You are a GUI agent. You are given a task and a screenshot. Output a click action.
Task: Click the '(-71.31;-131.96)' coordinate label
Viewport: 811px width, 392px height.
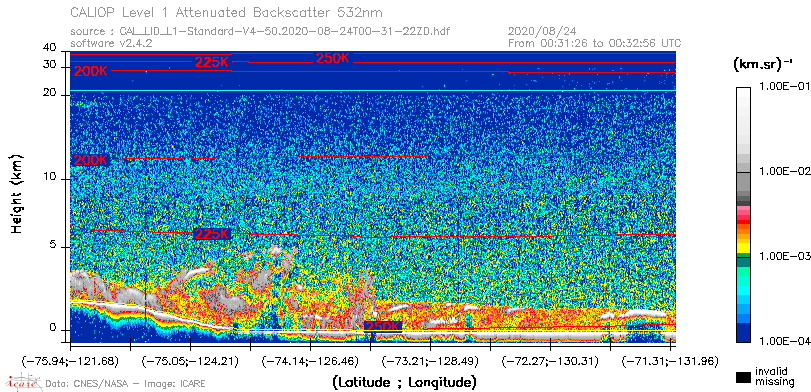(669, 361)
